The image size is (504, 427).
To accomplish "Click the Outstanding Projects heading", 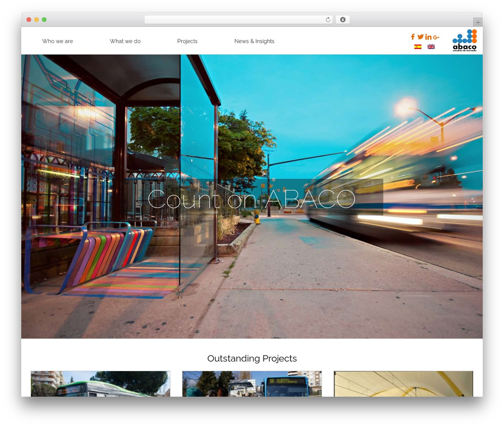I will point(252,358).
